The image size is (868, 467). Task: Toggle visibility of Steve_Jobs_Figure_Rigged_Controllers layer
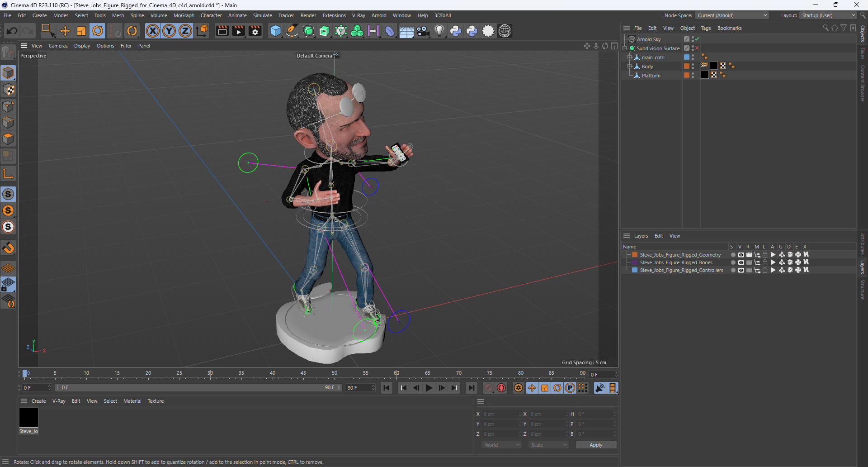pos(741,270)
